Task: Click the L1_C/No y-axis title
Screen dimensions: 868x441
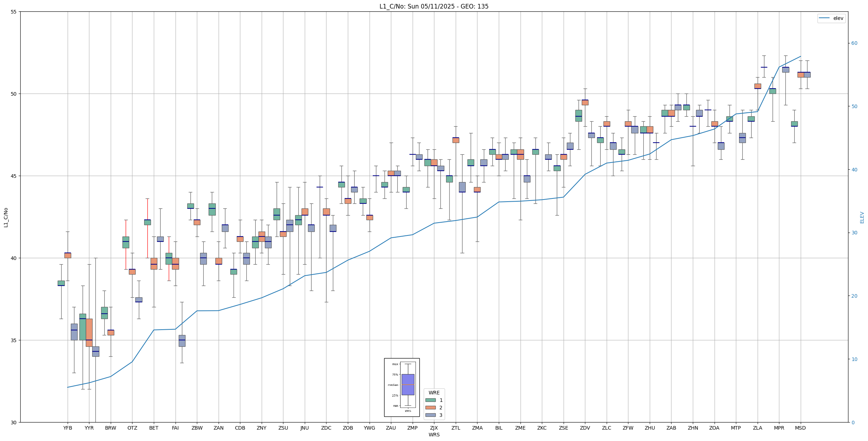Action: (6, 217)
